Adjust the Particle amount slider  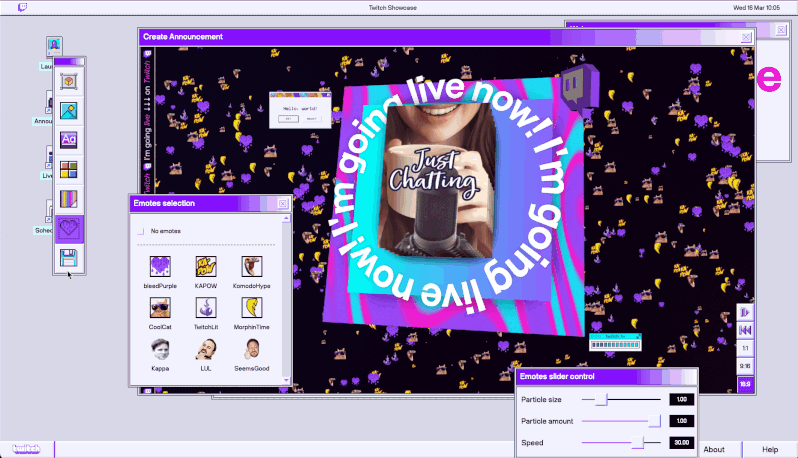click(654, 421)
